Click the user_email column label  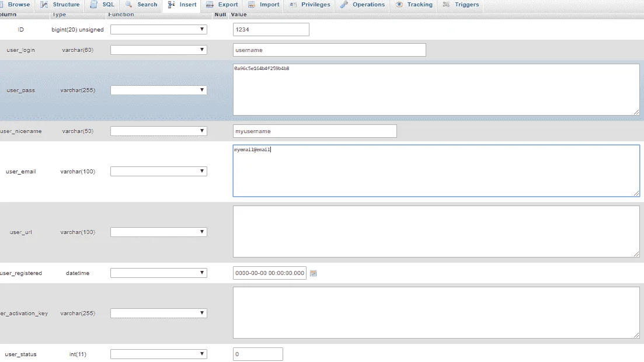[20, 172]
